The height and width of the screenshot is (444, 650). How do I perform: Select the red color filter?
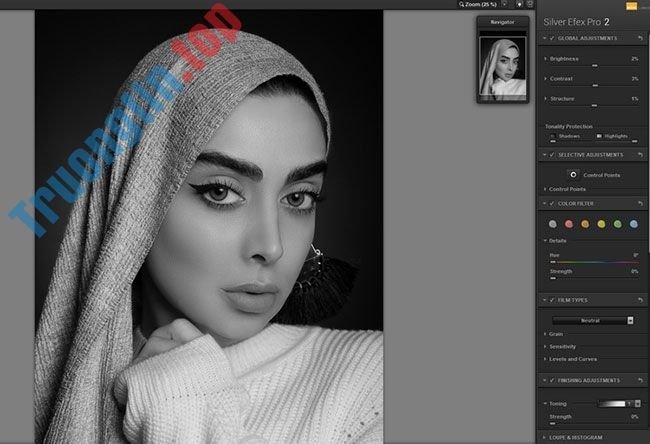pyautogui.click(x=569, y=224)
